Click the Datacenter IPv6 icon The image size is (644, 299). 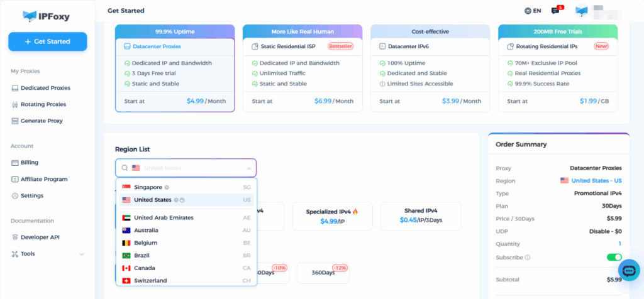[x=382, y=46]
